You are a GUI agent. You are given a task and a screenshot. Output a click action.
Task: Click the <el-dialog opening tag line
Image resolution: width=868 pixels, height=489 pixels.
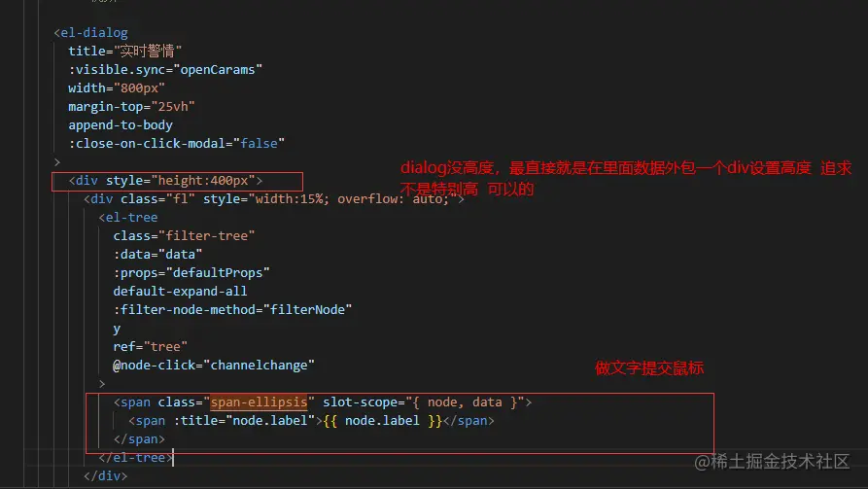(90, 33)
